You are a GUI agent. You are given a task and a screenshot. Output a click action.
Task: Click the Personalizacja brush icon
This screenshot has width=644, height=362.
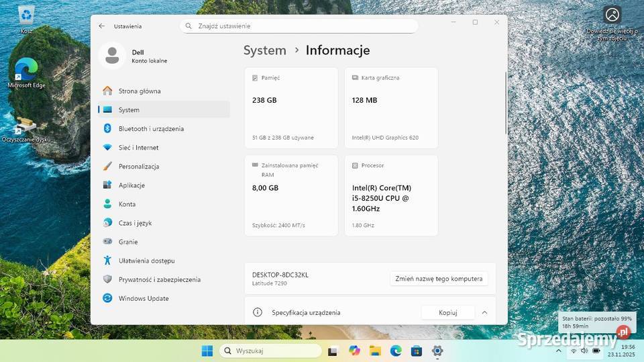(x=107, y=166)
